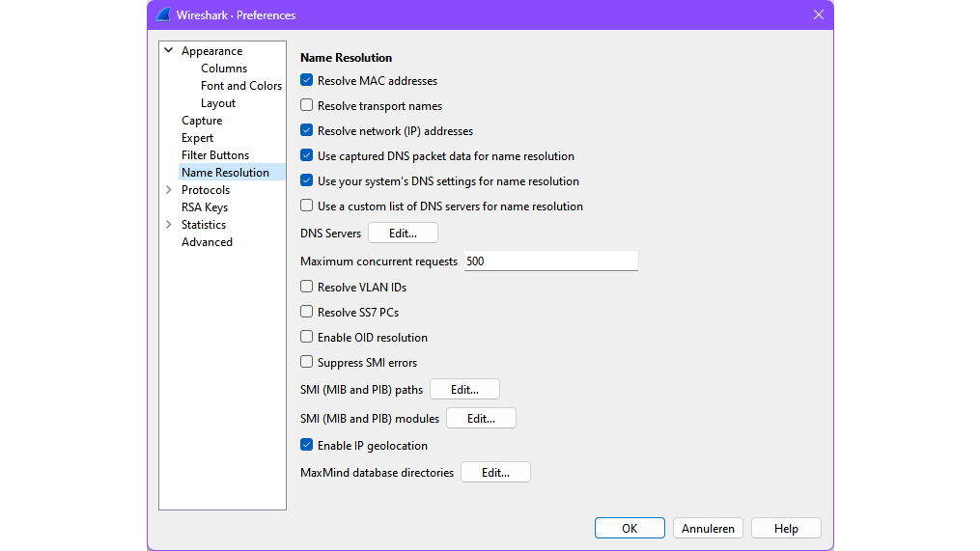Image resolution: width=980 pixels, height=551 pixels.
Task: Go to Advanced preferences
Action: coord(207,242)
